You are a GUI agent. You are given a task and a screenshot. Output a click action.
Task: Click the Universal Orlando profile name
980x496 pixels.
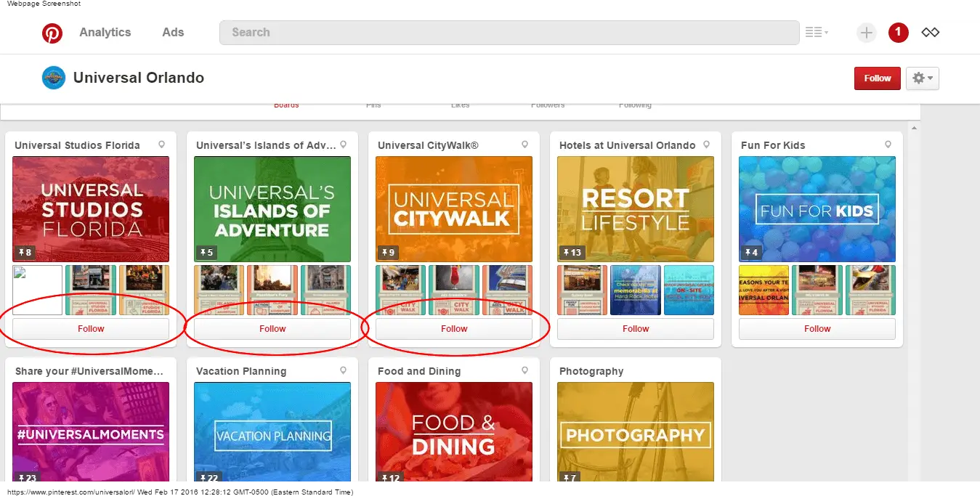coord(139,78)
